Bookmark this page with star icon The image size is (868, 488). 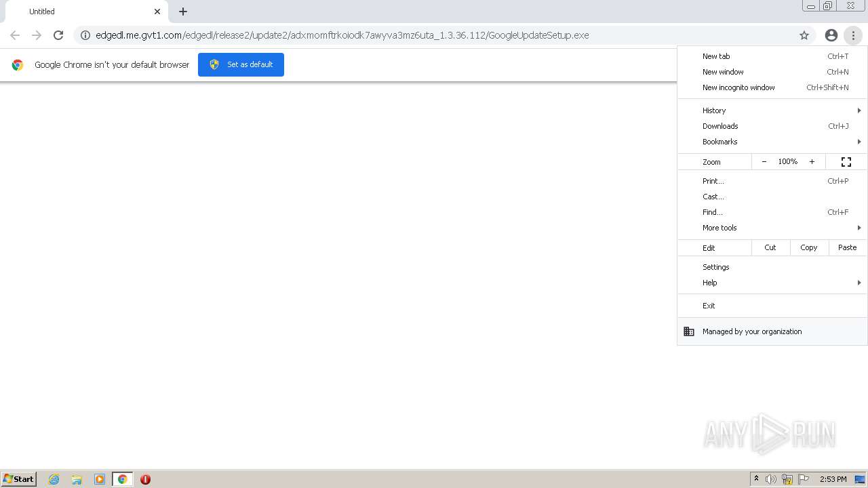pos(804,35)
